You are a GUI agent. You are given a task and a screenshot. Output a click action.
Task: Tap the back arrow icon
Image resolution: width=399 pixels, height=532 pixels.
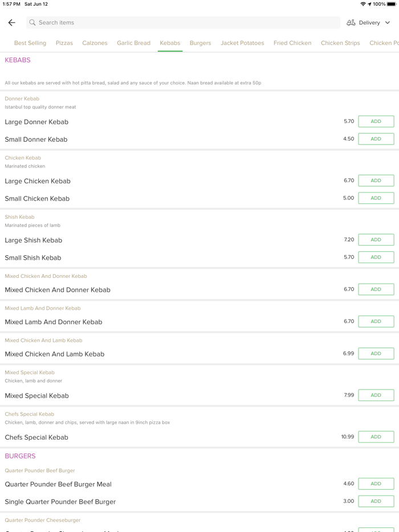(11, 23)
